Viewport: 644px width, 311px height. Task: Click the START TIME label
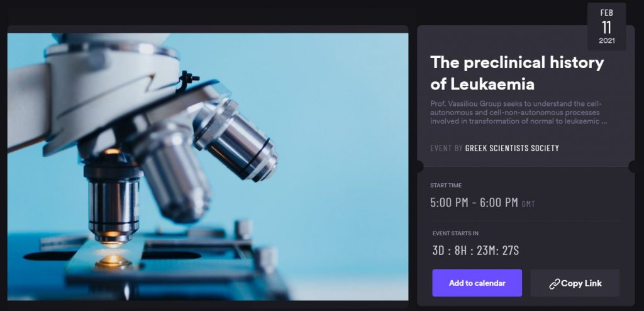coord(446,186)
